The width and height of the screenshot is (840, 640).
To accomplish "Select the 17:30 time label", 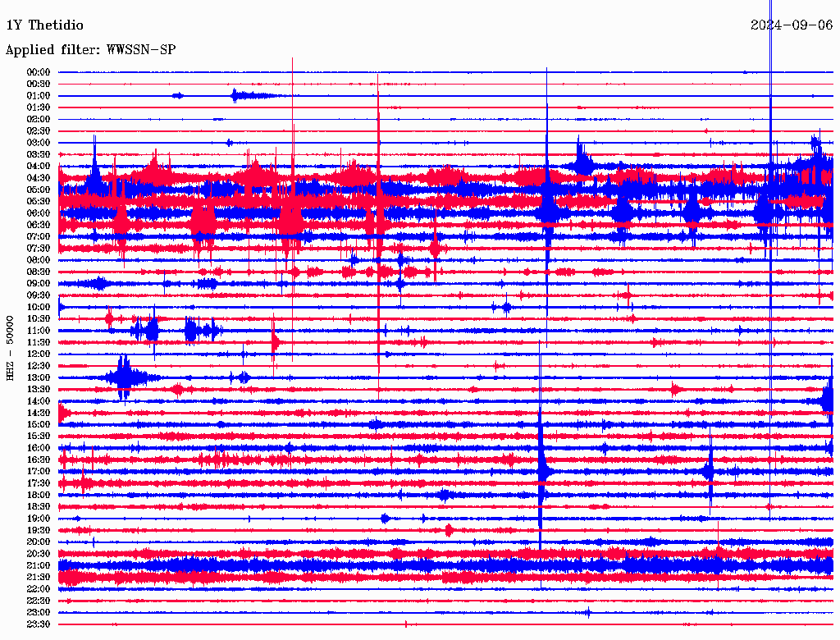I will click(x=39, y=483).
